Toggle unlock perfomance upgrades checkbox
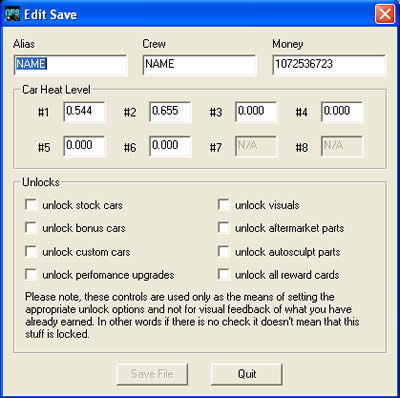Screen dimensions: 400x398 pyautogui.click(x=31, y=275)
